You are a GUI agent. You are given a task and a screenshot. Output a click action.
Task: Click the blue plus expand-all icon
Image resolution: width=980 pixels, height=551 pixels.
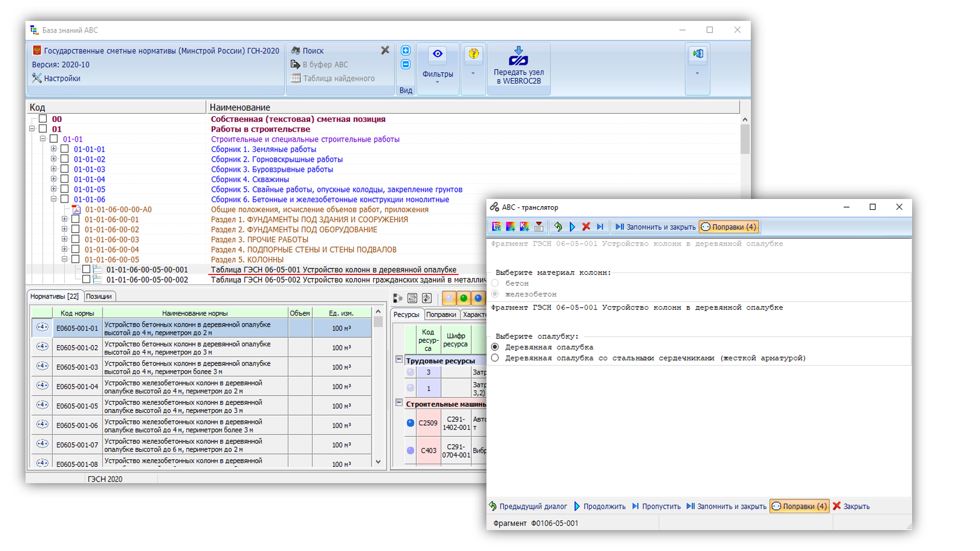tap(405, 51)
